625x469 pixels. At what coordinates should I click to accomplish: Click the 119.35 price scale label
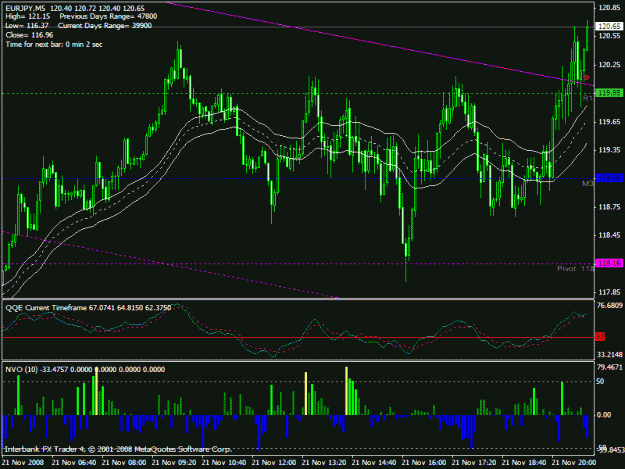click(609, 150)
